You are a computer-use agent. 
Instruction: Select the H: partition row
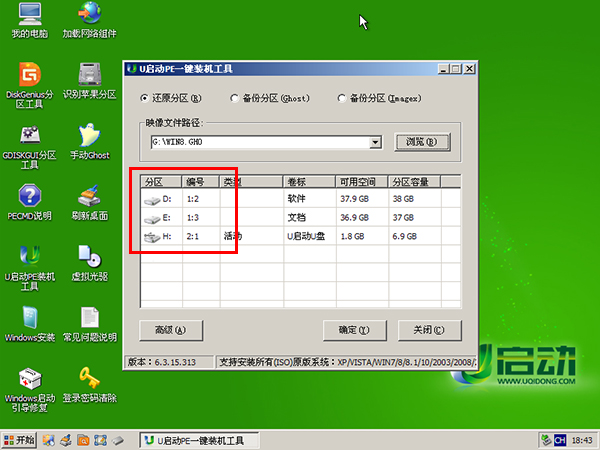[x=300, y=236]
